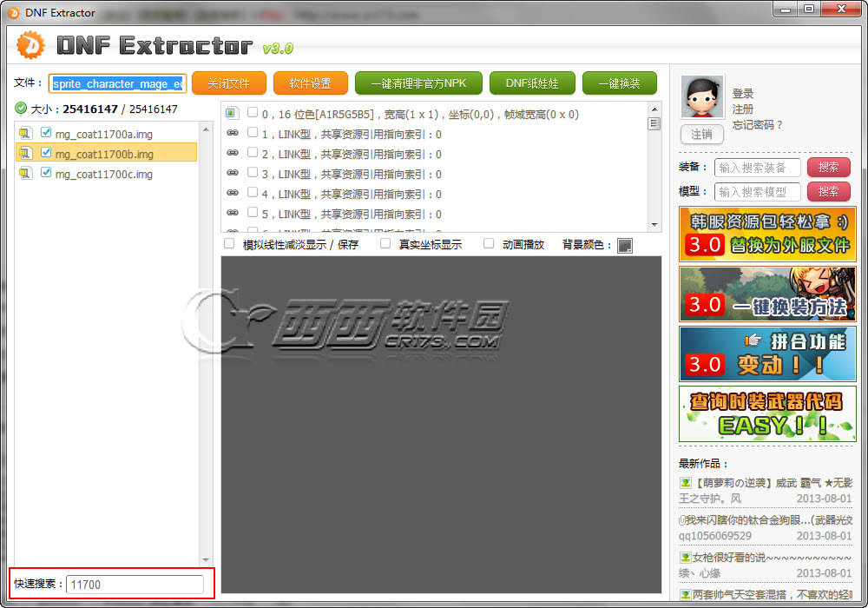The height and width of the screenshot is (608, 868).
Task: Open 韩服资源包轻松拿 banner
Action: [767, 234]
